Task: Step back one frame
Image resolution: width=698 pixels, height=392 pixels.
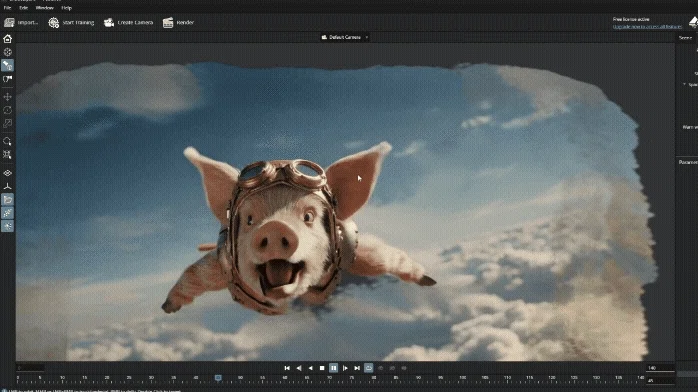Action: [x=299, y=368]
